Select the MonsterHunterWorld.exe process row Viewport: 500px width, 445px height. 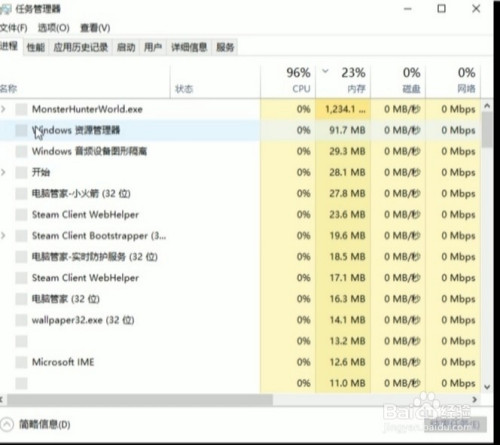(240, 109)
